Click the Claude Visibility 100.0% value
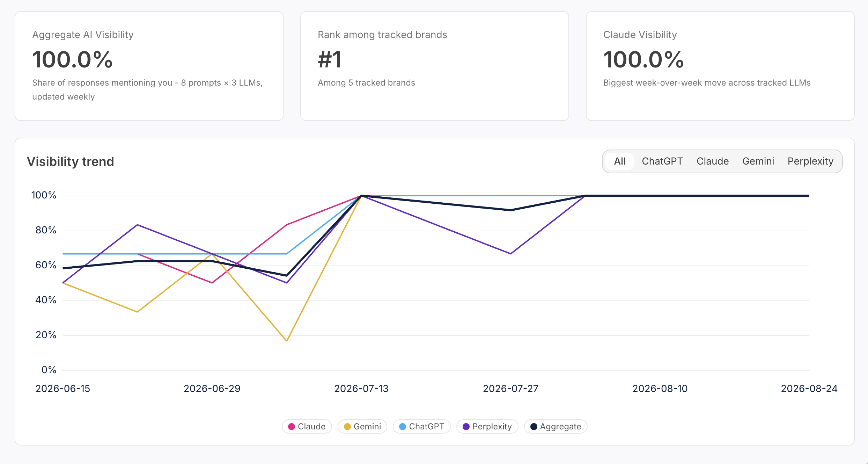The height and width of the screenshot is (464, 868). [643, 59]
